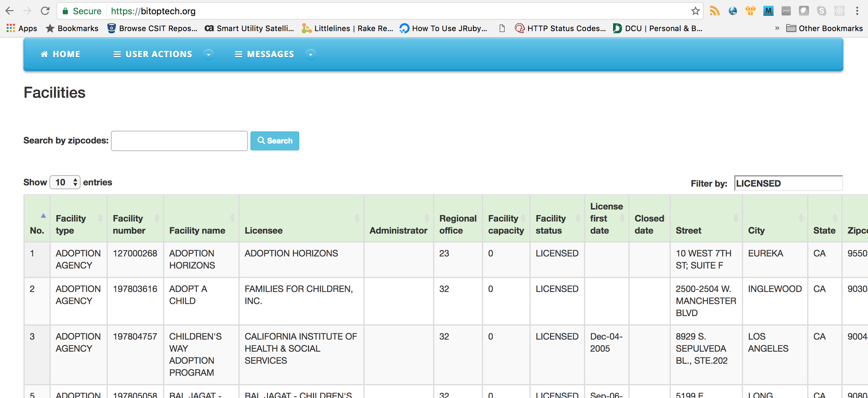The height and width of the screenshot is (398, 868).
Task: Open HTTP Status Codes bookmark
Action: 560,28
